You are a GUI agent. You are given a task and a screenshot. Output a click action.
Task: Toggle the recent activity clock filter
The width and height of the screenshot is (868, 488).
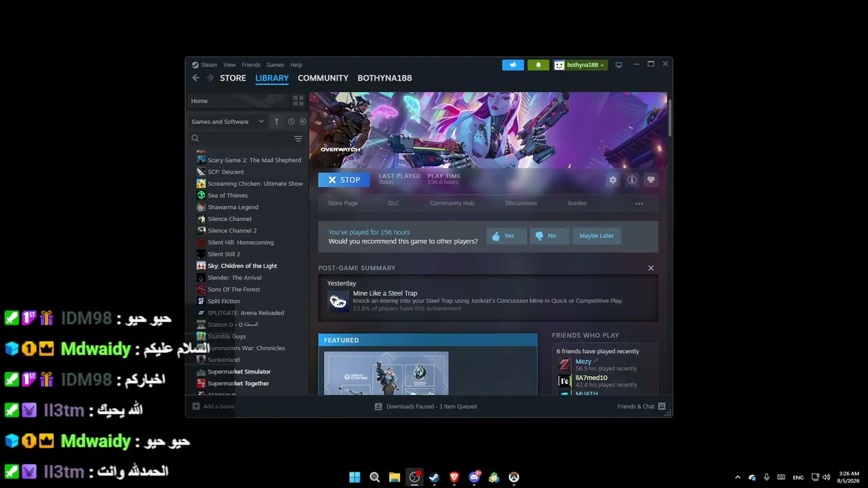[291, 121]
